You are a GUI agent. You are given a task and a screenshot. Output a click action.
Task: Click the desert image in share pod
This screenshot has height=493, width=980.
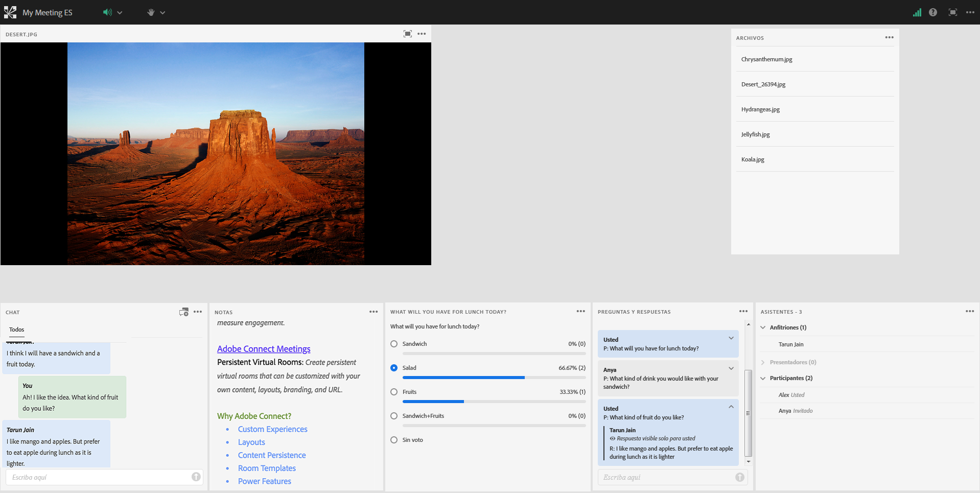[x=216, y=153]
